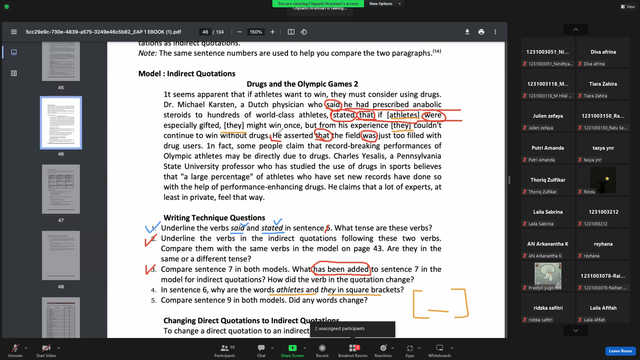Image resolution: width=640 pixels, height=360 pixels.
Task: Toggle the PDF sidebar hamburger menu
Action: pyautogui.click(x=14, y=32)
